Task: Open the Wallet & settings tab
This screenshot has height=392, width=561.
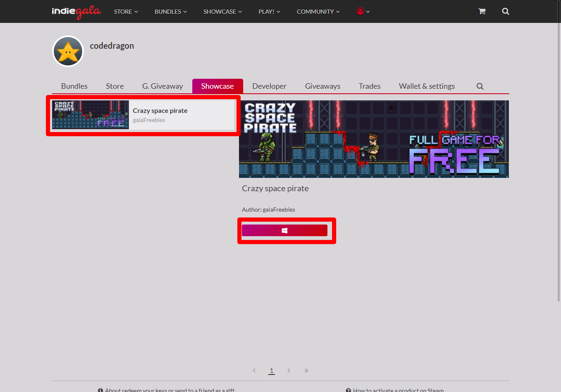Action: click(x=427, y=86)
